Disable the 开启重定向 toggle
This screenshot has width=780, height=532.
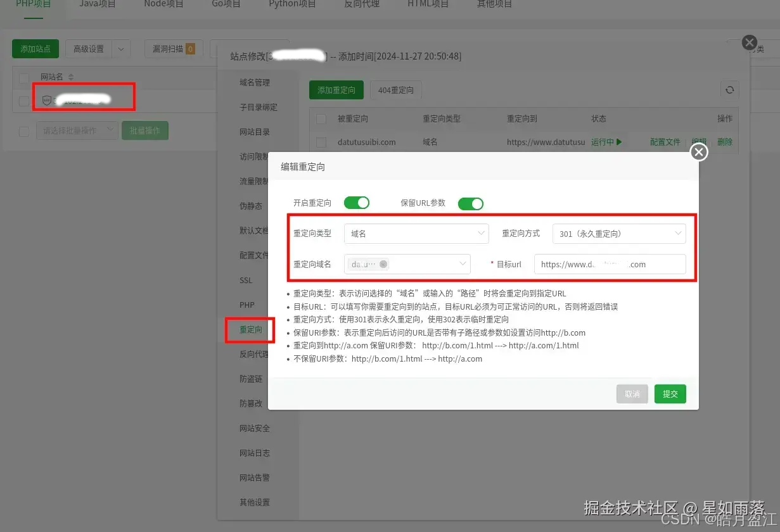pyautogui.click(x=357, y=203)
